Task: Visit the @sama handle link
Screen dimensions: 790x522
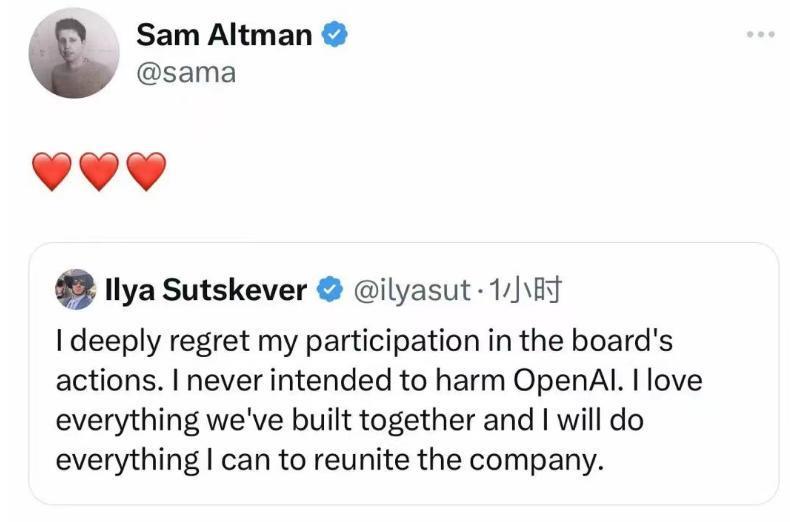Action: 185,73
